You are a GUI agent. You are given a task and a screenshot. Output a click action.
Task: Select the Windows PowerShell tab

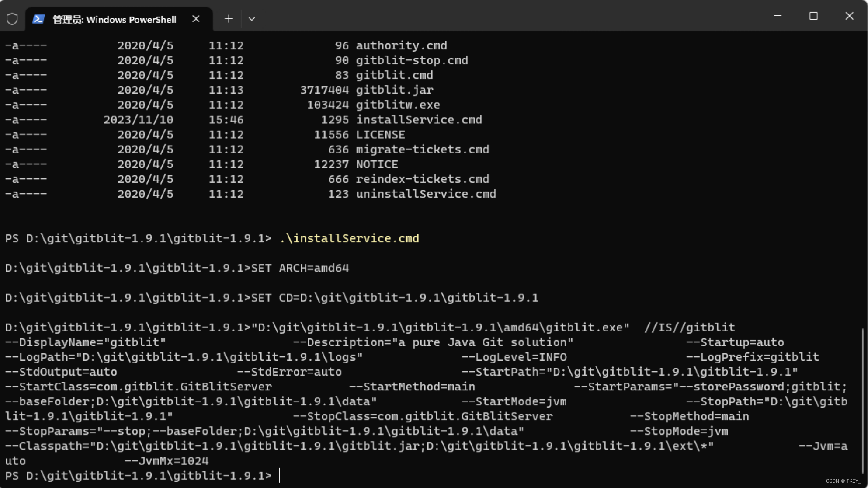pos(119,19)
